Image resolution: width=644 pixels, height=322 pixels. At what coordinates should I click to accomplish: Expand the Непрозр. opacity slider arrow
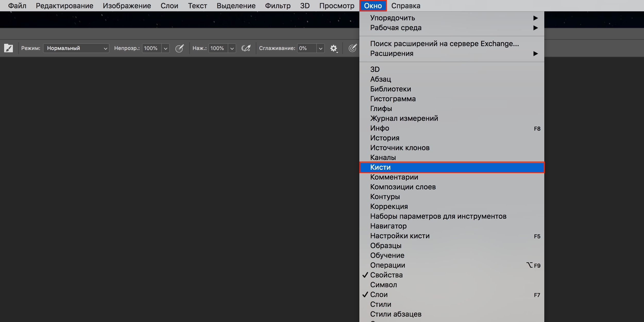coord(166,48)
